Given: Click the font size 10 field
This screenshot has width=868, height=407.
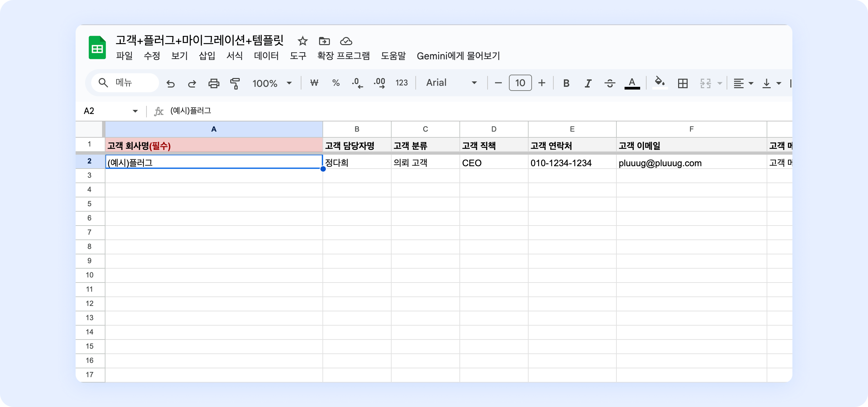Looking at the screenshot, I should (520, 83).
